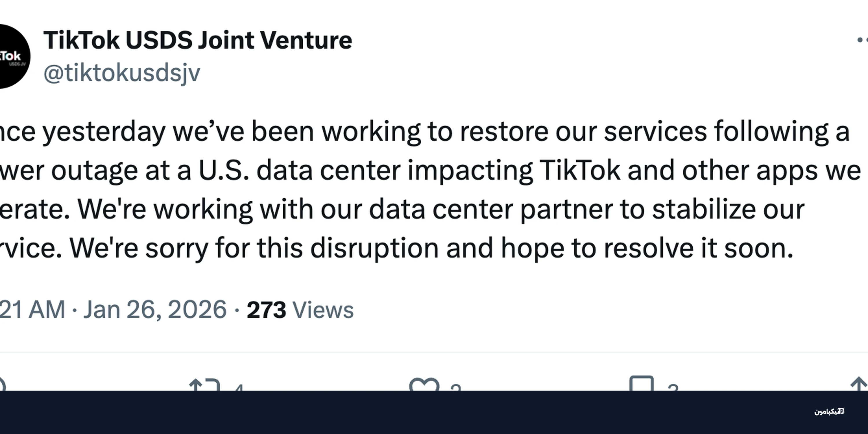Open the Jan 26, 2026 timestamp link
This screenshot has height=434, width=868.
(x=155, y=309)
